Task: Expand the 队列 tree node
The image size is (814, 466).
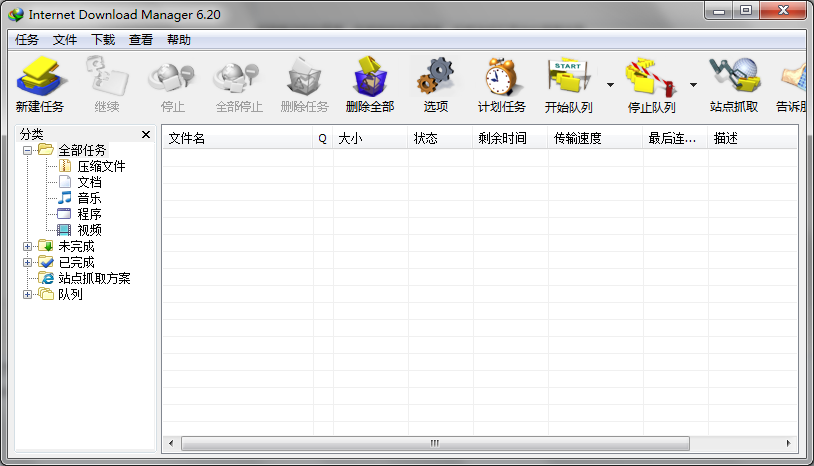Action: tap(28, 295)
